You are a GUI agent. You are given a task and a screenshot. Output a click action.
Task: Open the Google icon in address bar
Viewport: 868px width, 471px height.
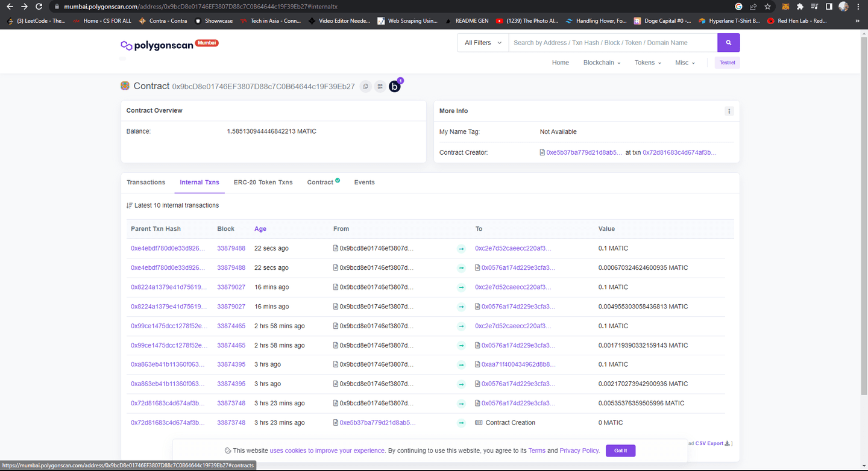click(738, 7)
